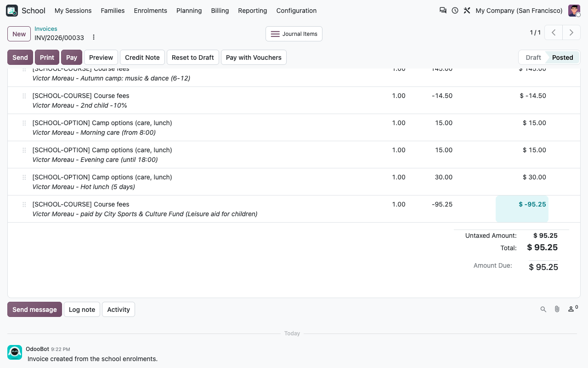Screen dimensions: 588x368
Task: Select the Posted status stage
Action: pyautogui.click(x=563, y=57)
